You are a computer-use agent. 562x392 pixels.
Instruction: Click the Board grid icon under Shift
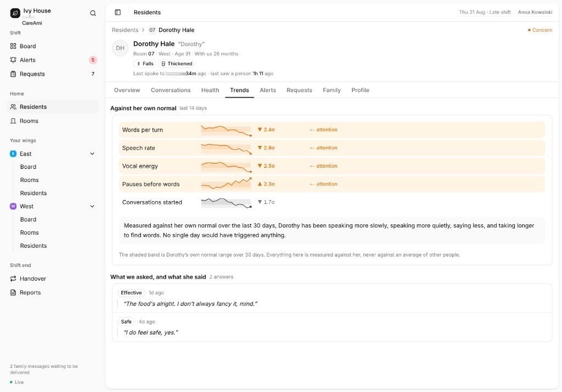point(13,46)
